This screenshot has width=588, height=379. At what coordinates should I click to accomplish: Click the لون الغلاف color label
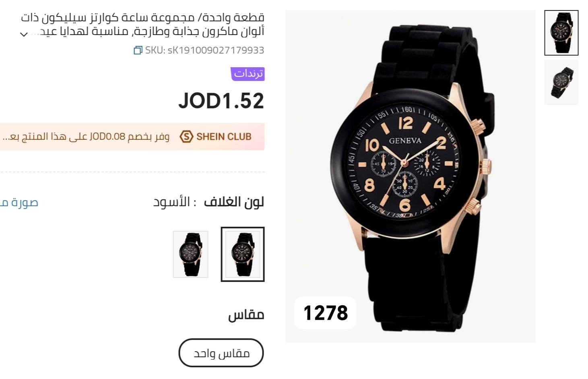pyautogui.click(x=234, y=202)
